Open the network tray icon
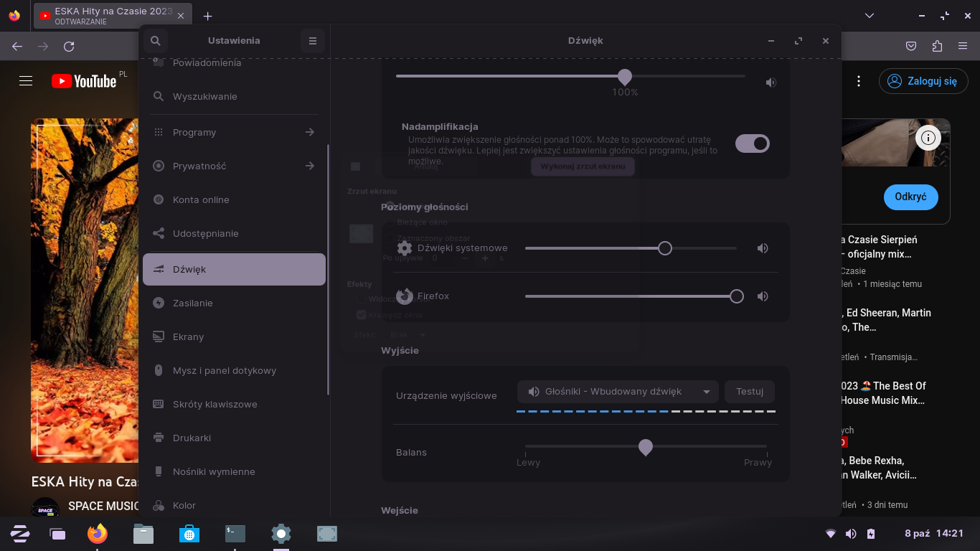The image size is (980, 551). [x=831, y=534]
